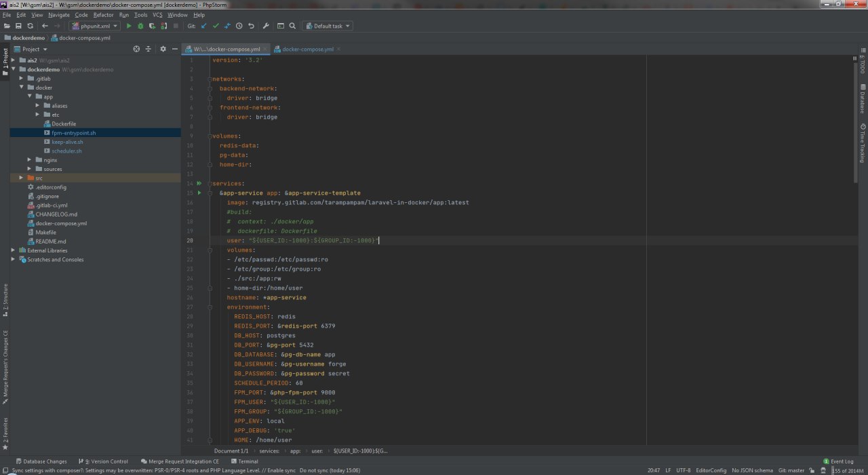Expand the src folder
The width and height of the screenshot is (868, 475).
[x=22, y=178]
